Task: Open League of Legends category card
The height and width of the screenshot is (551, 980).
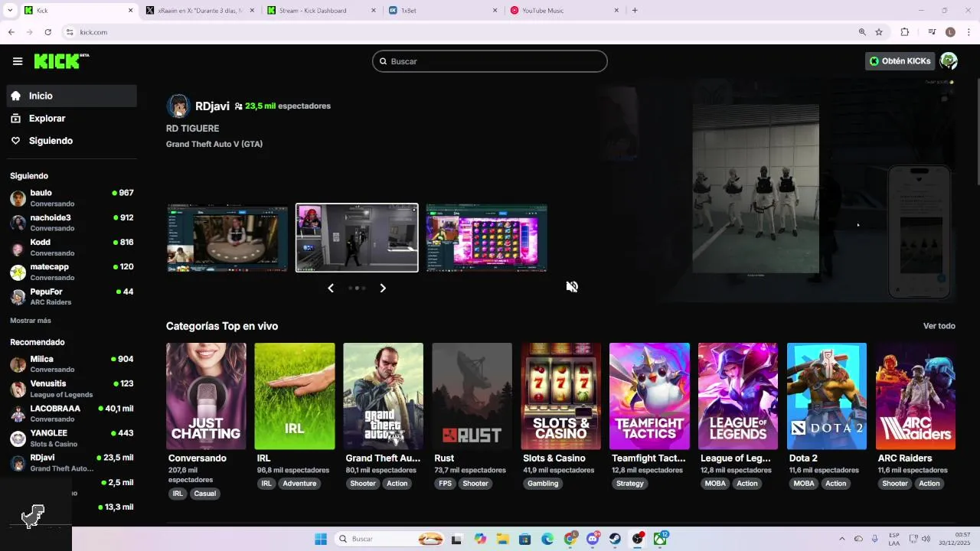Action: [738, 396]
